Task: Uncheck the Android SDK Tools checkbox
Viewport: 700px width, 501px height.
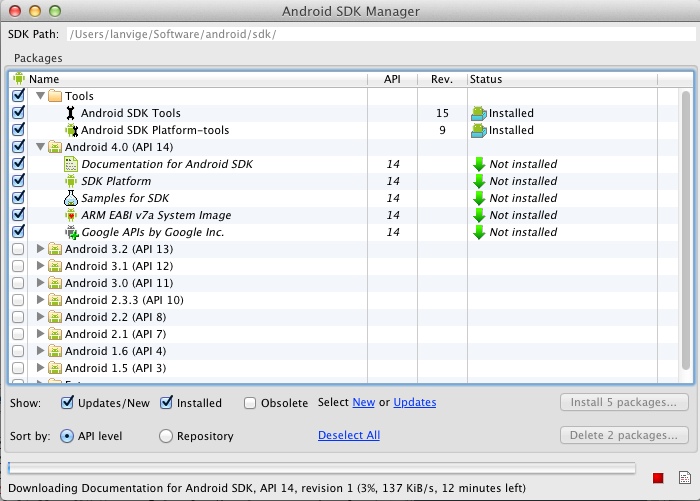Action: tap(18, 112)
